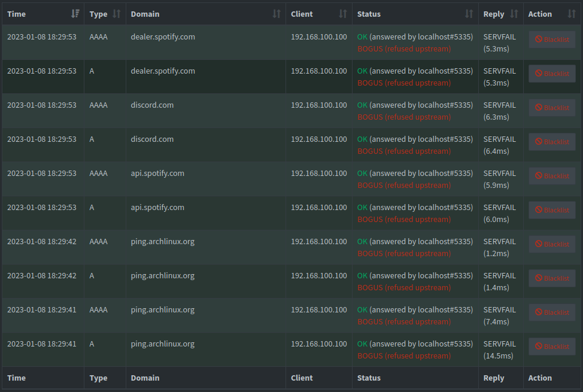Click the Type column sort arrows

116,14
